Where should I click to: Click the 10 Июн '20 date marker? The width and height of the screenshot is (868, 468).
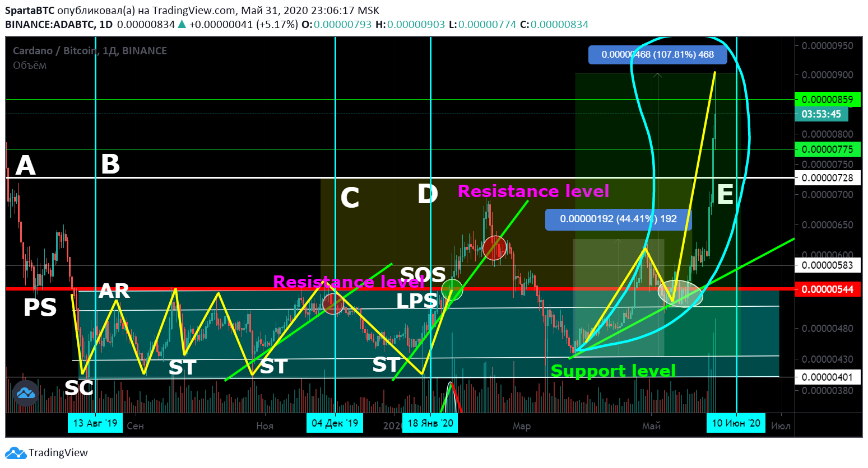point(736,423)
